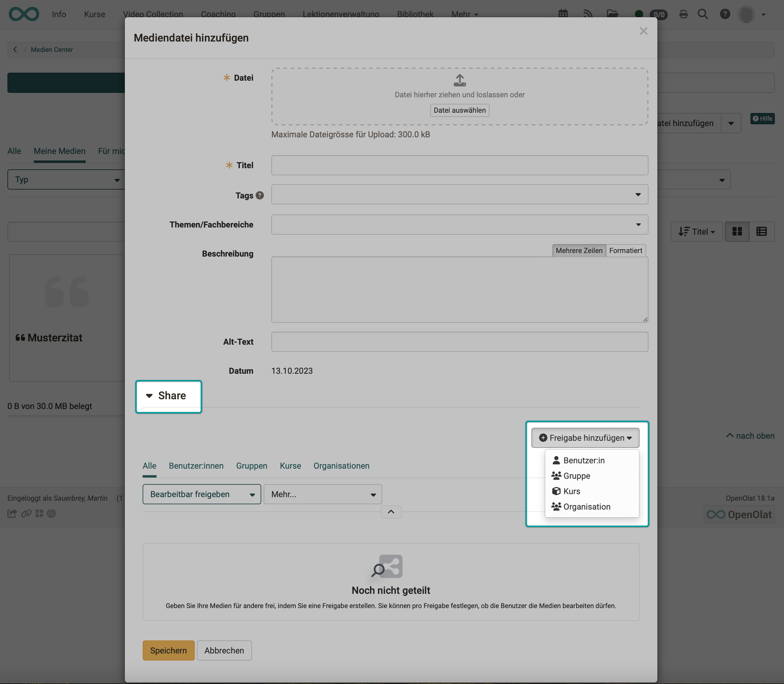
Task: Click the QR code icon in the footer
Action: (x=39, y=514)
